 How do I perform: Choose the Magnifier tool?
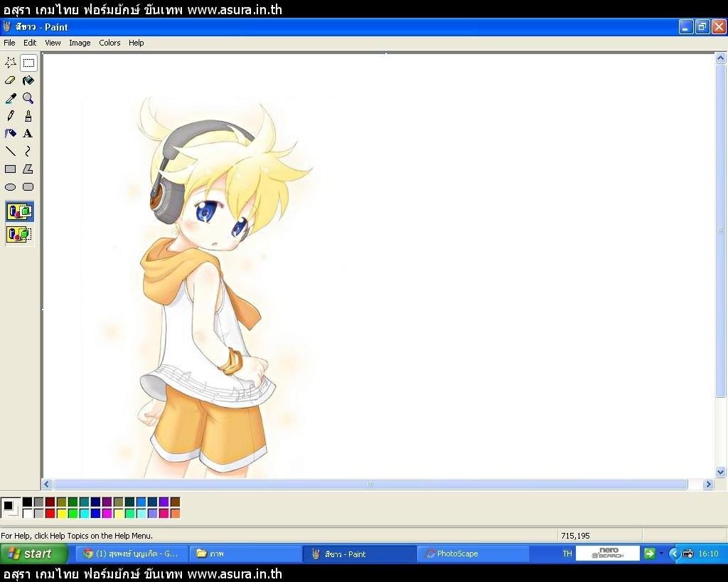[x=28, y=98]
